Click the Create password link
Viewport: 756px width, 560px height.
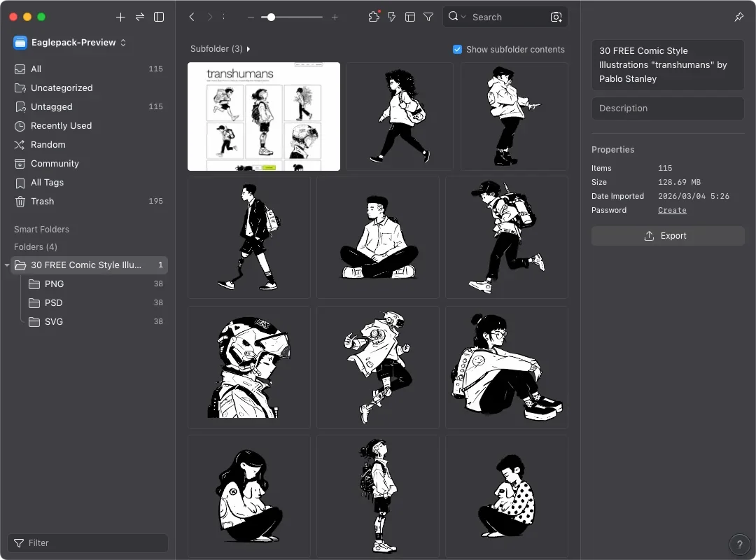click(672, 210)
